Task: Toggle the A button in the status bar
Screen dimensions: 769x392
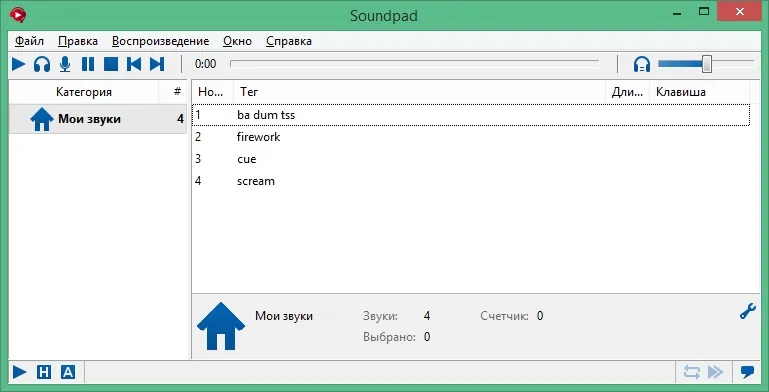Action: click(68, 372)
